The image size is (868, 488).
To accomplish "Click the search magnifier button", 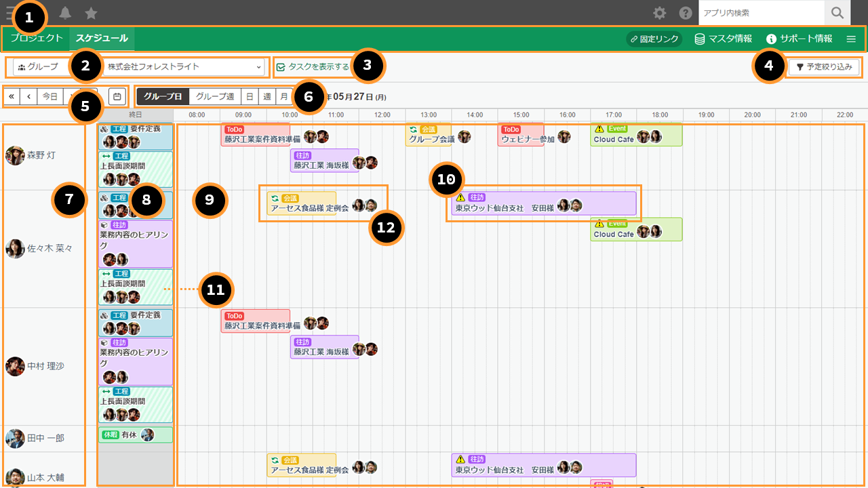I will [x=837, y=13].
